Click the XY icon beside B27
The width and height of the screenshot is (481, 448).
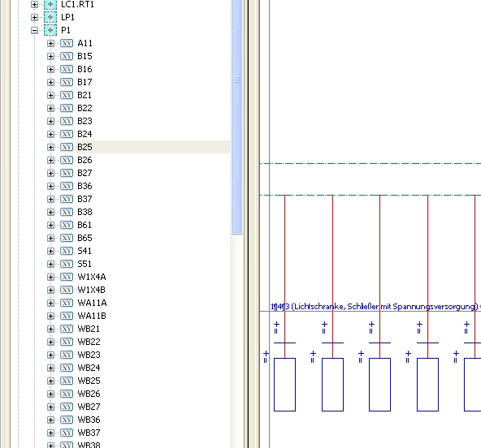tap(67, 173)
